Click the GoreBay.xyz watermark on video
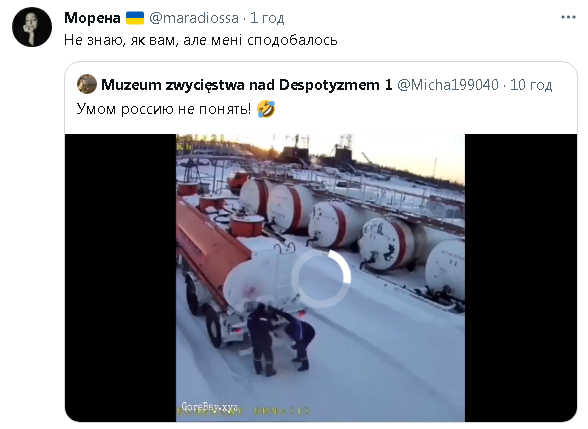Screen dimensions: 588x429 coord(209,406)
